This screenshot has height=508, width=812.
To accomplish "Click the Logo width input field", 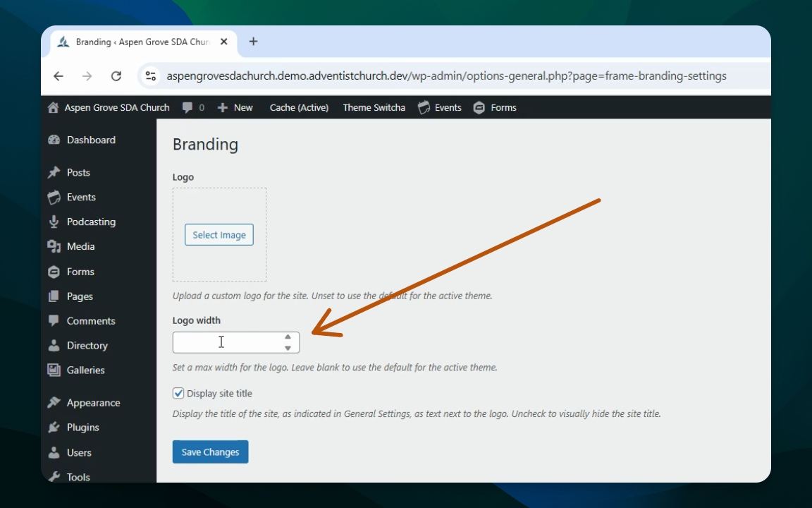I will coord(235,342).
